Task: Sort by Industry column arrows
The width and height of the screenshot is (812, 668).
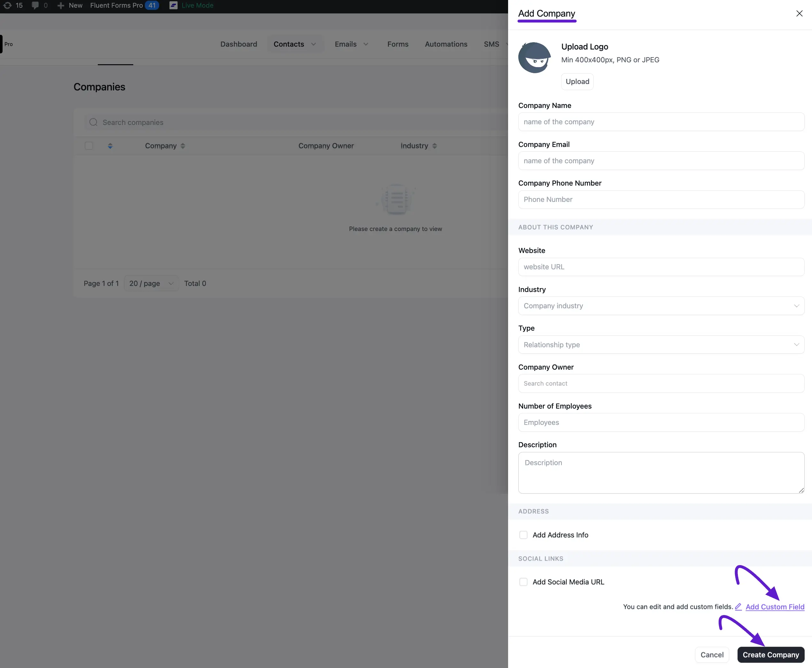Action: point(435,146)
